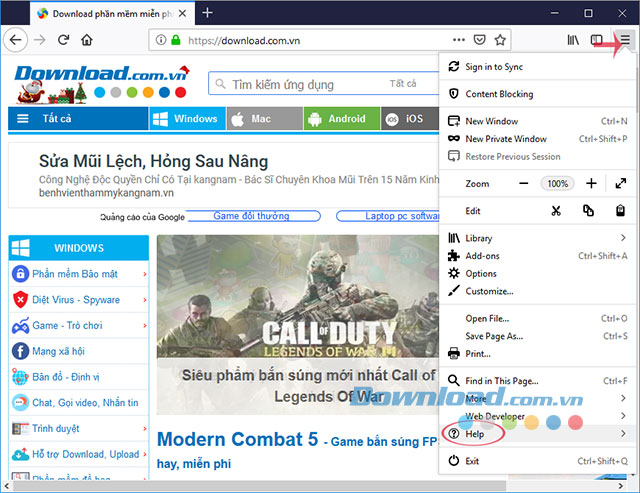
Task: Open a new browser tab with plus button
Action: pos(207,13)
